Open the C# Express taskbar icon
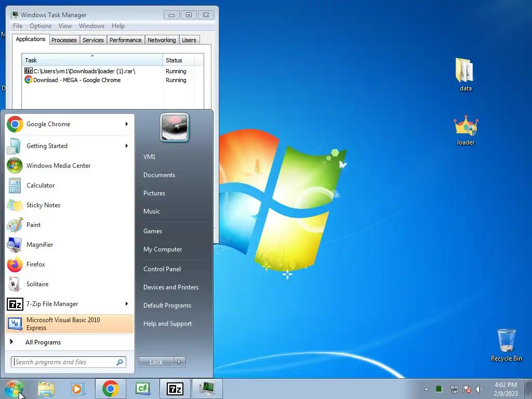The image size is (532, 399). point(142,389)
